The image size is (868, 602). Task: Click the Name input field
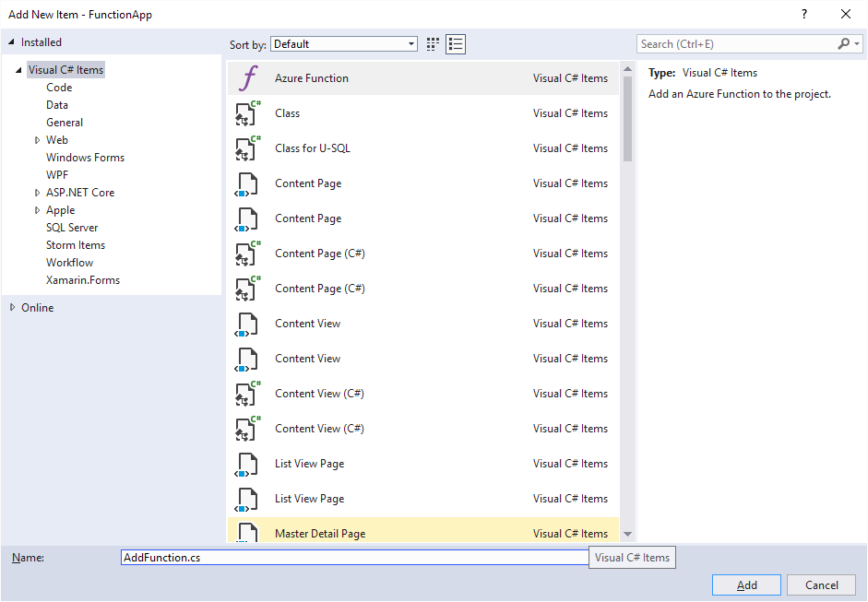(355, 558)
